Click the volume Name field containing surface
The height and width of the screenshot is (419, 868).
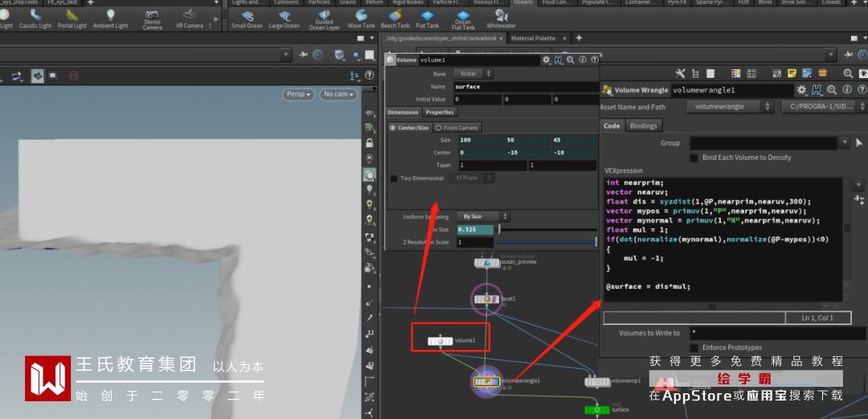coord(526,87)
